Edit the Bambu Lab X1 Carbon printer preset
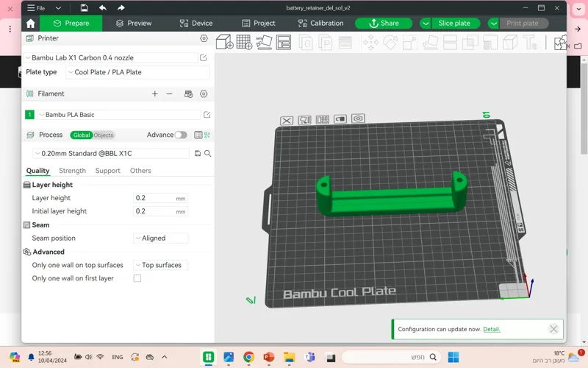 (204, 58)
